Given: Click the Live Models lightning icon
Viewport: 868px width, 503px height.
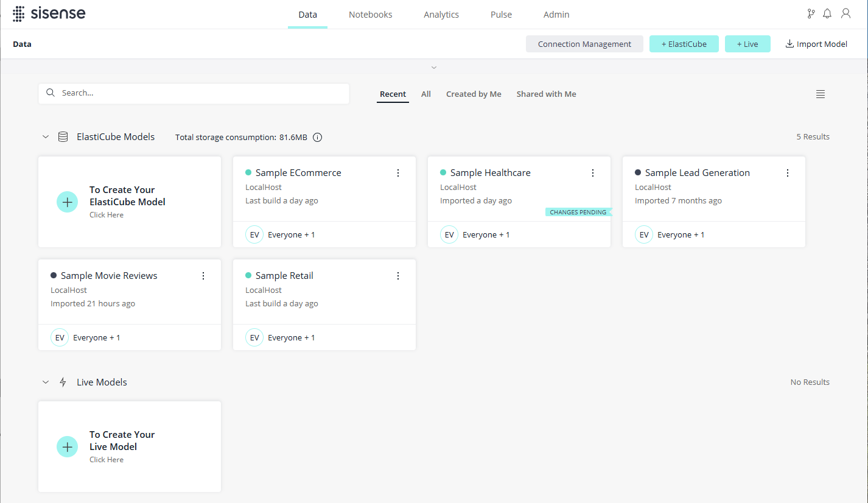Looking at the screenshot, I should click(x=63, y=382).
